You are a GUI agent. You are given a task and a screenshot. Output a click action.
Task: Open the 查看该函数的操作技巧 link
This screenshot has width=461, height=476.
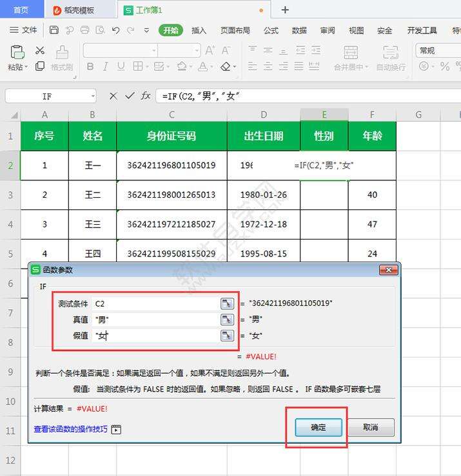(x=70, y=429)
